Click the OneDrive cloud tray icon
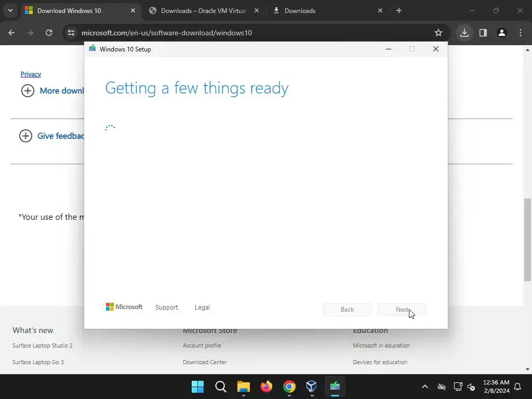The image size is (532, 399). [442, 387]
